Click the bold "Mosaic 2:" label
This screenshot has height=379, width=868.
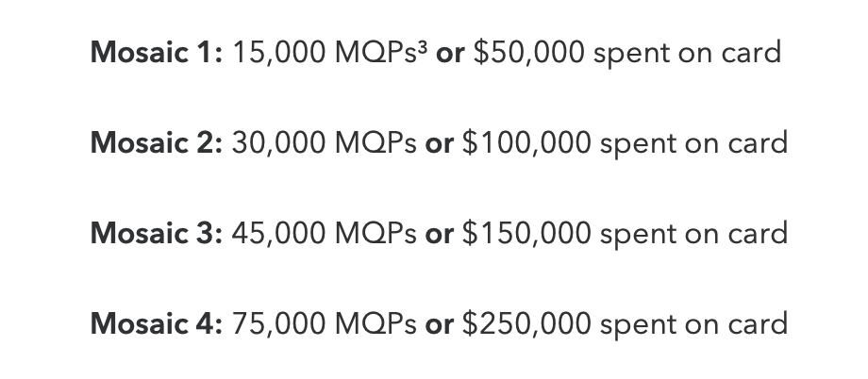pos(157,142)
